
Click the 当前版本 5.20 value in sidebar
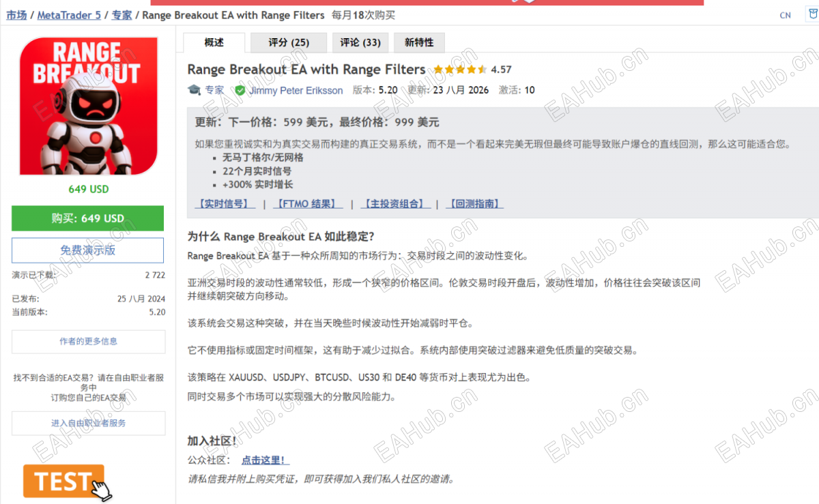(157, 312)
